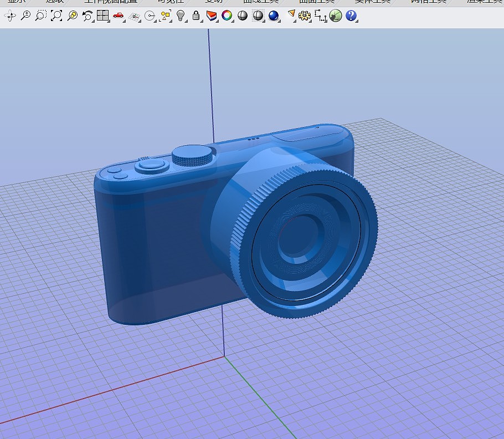Click the Zoom Extents icon
Screen dimensions: 504x439
(x=56, y=16)
